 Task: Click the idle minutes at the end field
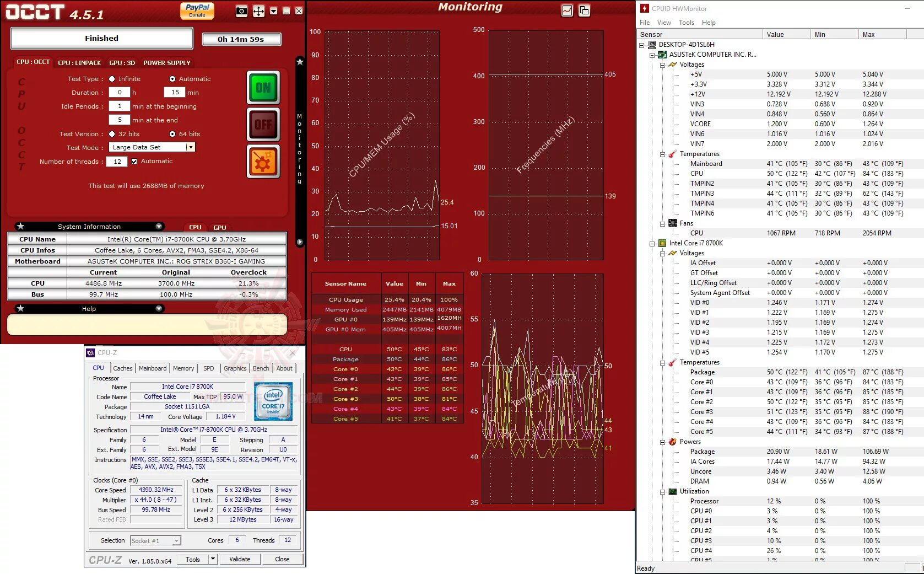120,120
